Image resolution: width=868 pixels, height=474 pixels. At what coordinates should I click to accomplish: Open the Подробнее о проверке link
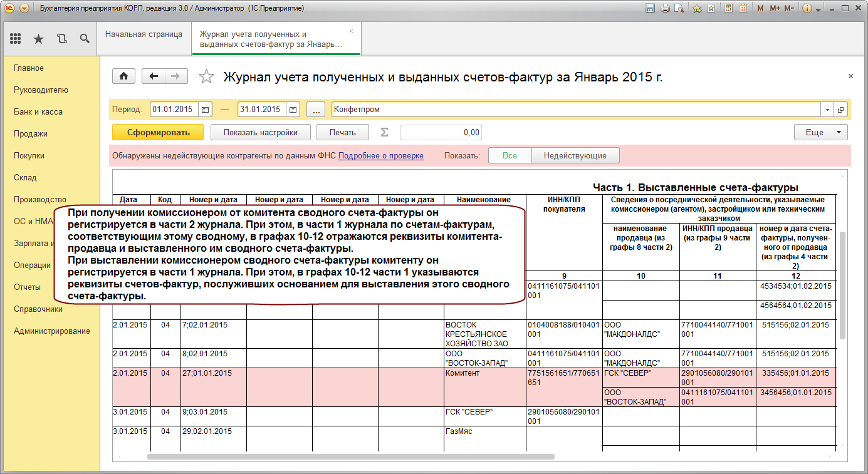pyautogui.click(x=381, y=155)
